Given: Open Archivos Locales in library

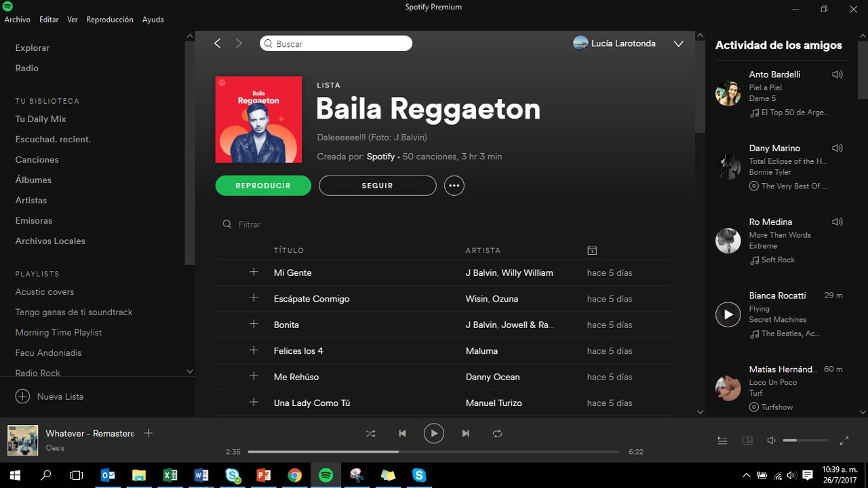Looking at the screenshot, I should pyautogui.click(x=50, y=241).
